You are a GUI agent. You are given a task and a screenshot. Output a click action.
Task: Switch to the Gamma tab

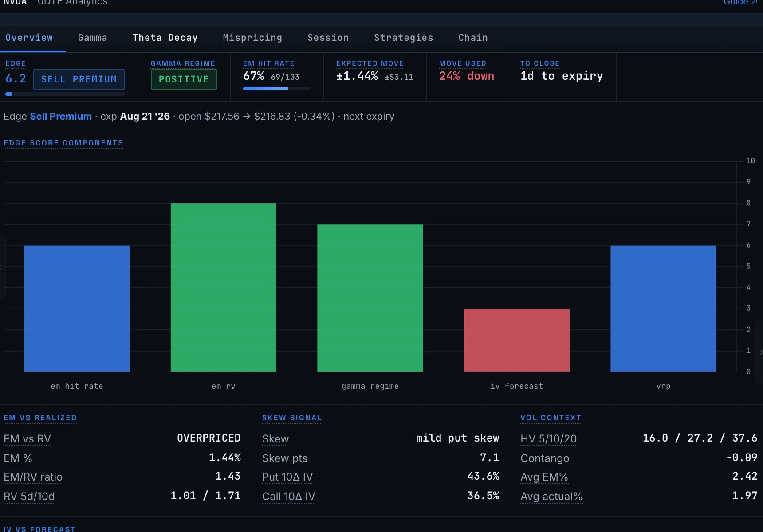[93, 38]
